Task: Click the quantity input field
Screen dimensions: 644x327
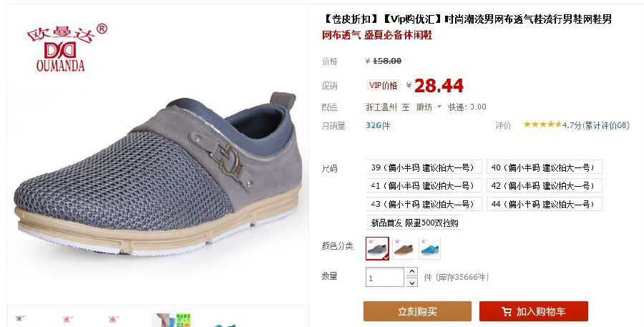Action: (x=385, y=277)
